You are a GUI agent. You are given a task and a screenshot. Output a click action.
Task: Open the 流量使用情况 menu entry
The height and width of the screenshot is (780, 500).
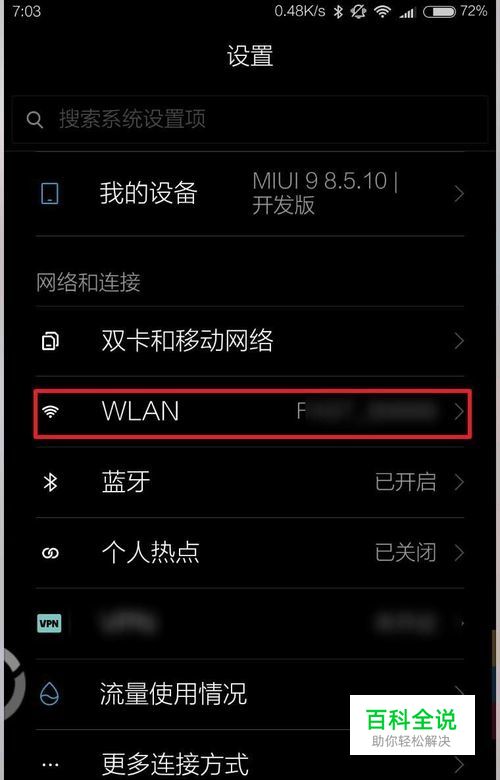(x=250, y=694)
